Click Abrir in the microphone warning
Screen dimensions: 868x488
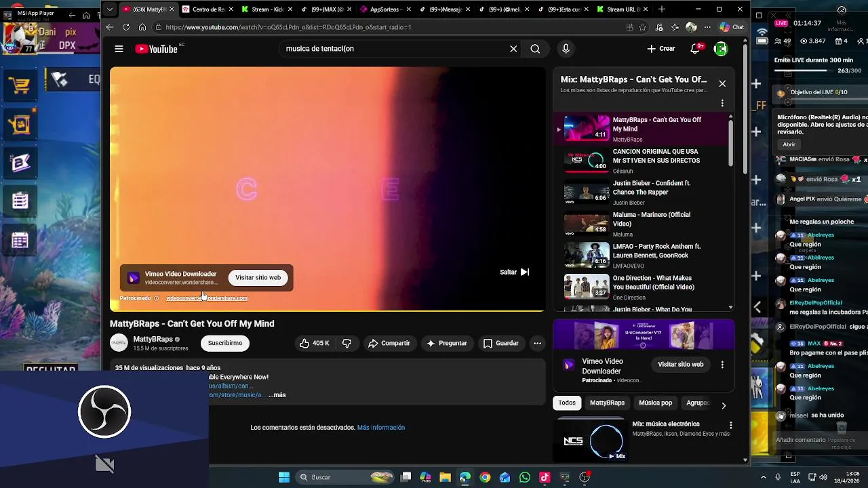click(x=789, y=144)
